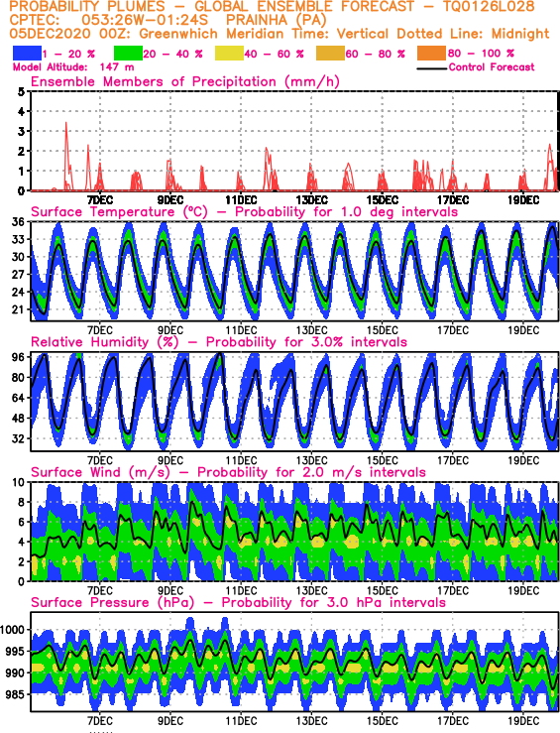Viewport: 560px width, 733px height.
Task: Click the Surface Wind chart title
Action: 228,472
